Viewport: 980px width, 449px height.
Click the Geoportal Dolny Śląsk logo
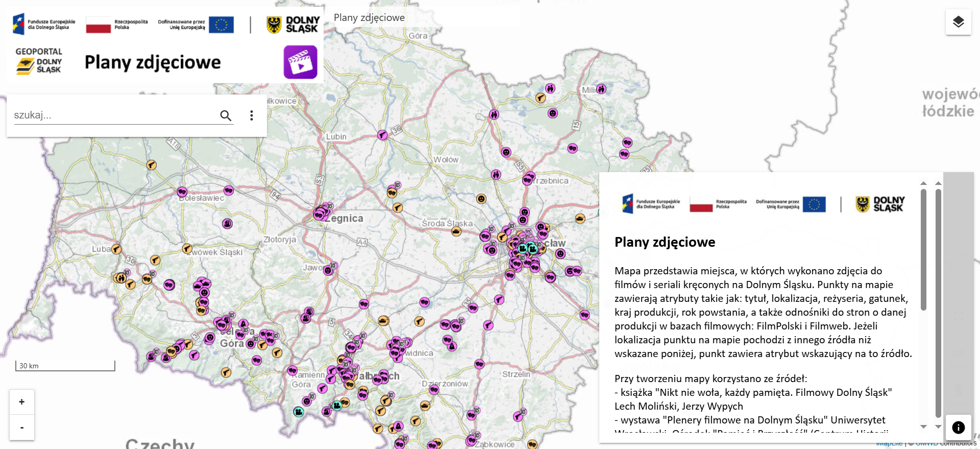click(39, 61)
